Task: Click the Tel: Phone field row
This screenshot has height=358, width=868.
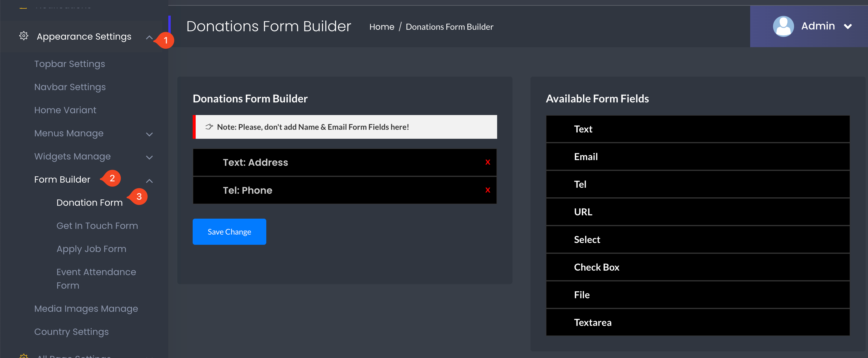Action: tap(345, 190)
